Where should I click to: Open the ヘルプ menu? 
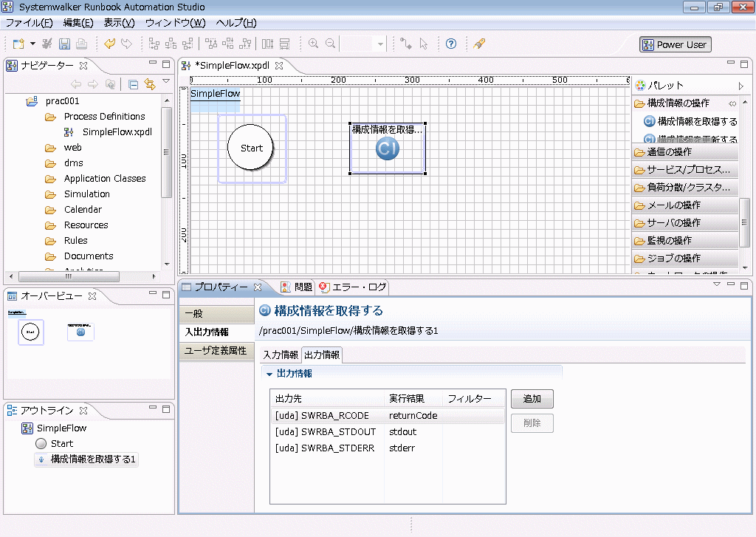click(236, 23)
